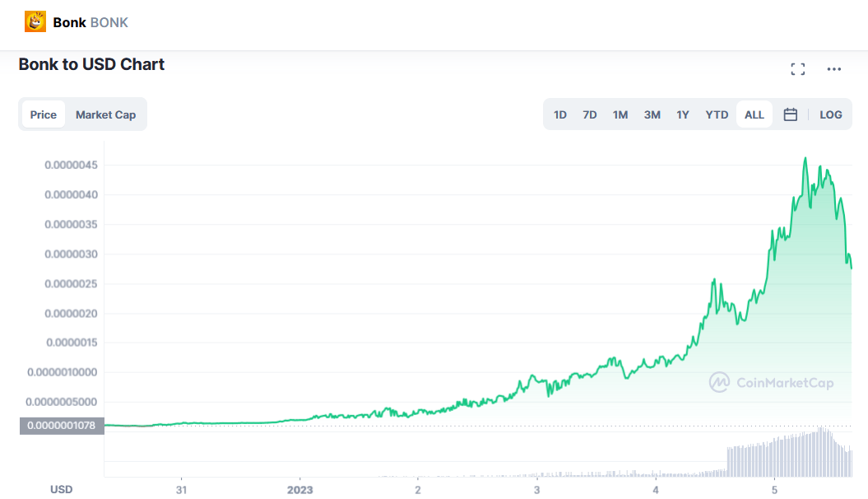The height and width of the screenshot is (499, 868).
Task: Click the Bonk BONK title text
Action: 91,22
